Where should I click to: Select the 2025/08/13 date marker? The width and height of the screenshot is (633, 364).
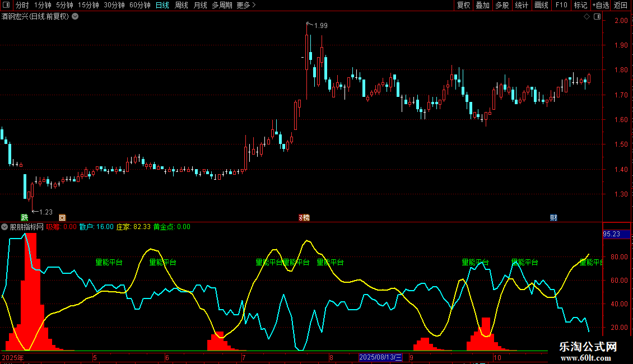(x=380, y=357)
